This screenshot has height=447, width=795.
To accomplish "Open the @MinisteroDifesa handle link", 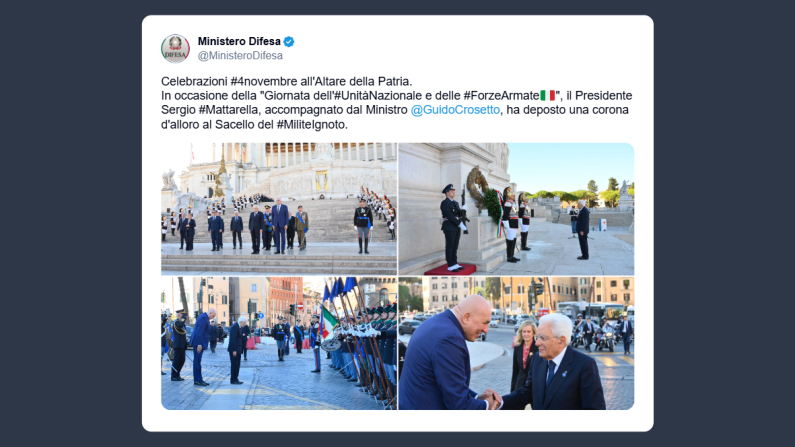I will (240, 56).
